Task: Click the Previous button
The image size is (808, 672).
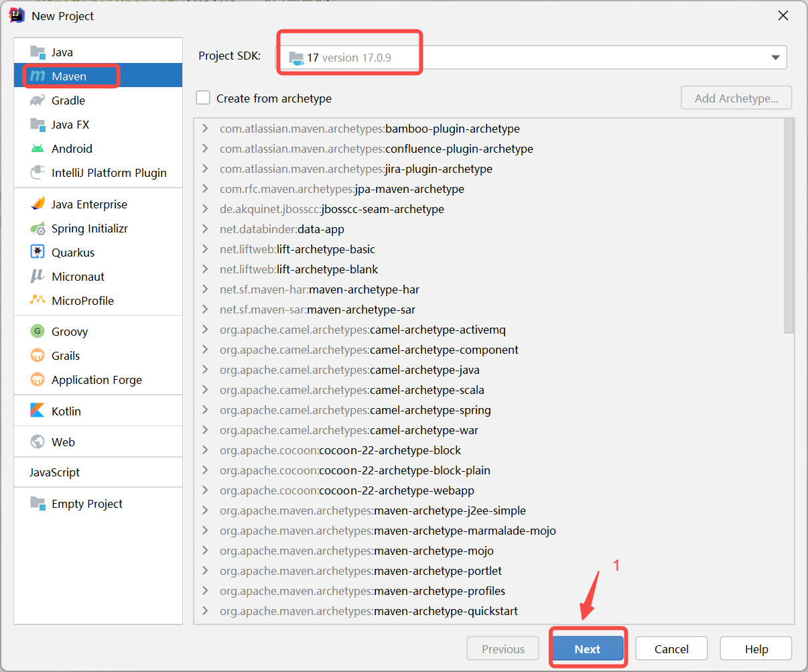Action: pyautogui.click(x=503, y=649)
